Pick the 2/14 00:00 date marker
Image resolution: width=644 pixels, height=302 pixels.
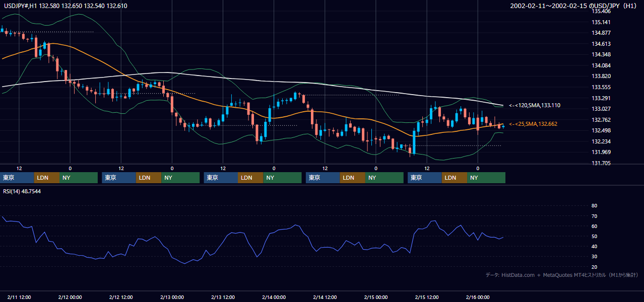pyautogui.click(x=274, y=297)
